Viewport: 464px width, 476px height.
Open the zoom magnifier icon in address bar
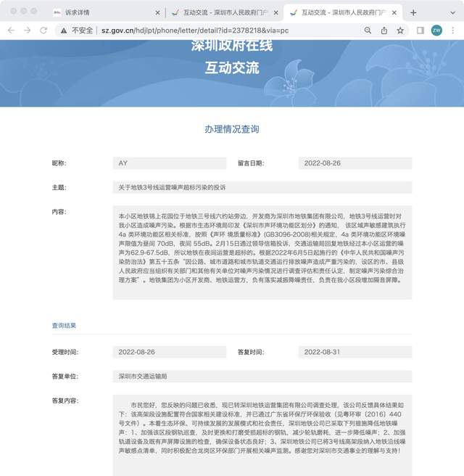(368, 30)
